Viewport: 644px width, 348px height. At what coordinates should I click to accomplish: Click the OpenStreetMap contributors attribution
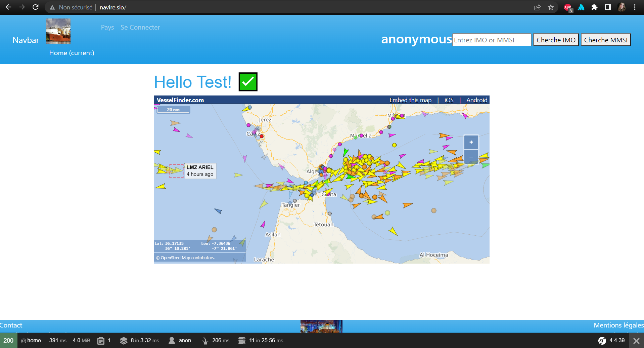[185, 258]
